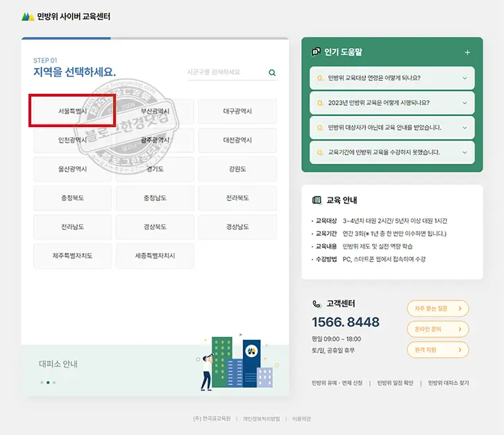Open 원격 지원 button
Image resolution: width=504 pixels, height=435 pixels.
[x=438, y=350]
